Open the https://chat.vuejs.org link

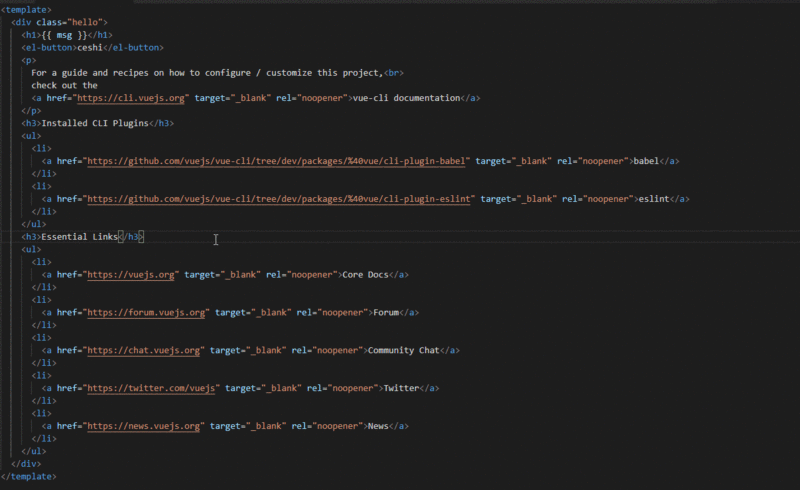click(143, 350)
